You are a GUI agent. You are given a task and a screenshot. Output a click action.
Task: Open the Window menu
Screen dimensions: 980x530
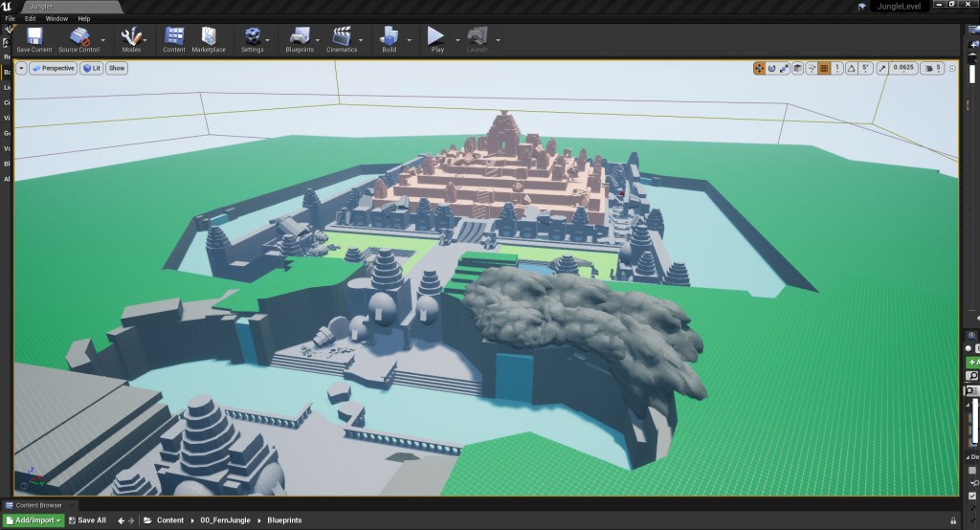56,18
